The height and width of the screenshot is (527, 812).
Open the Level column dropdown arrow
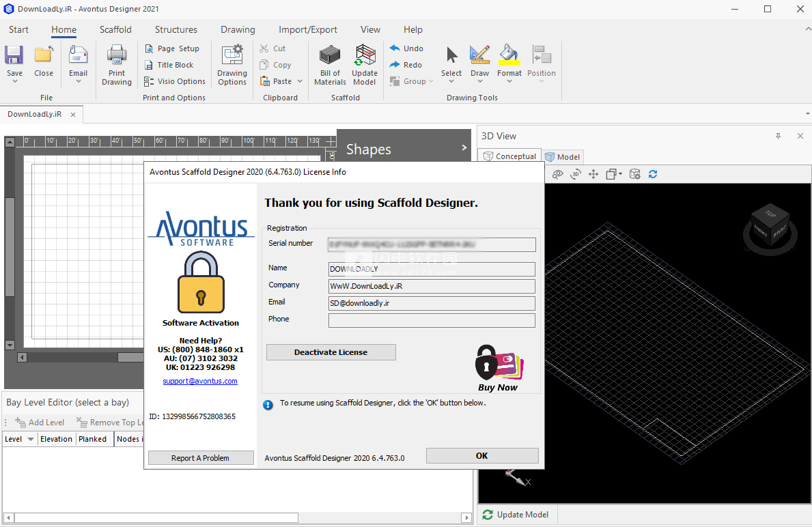pos(31,439)
